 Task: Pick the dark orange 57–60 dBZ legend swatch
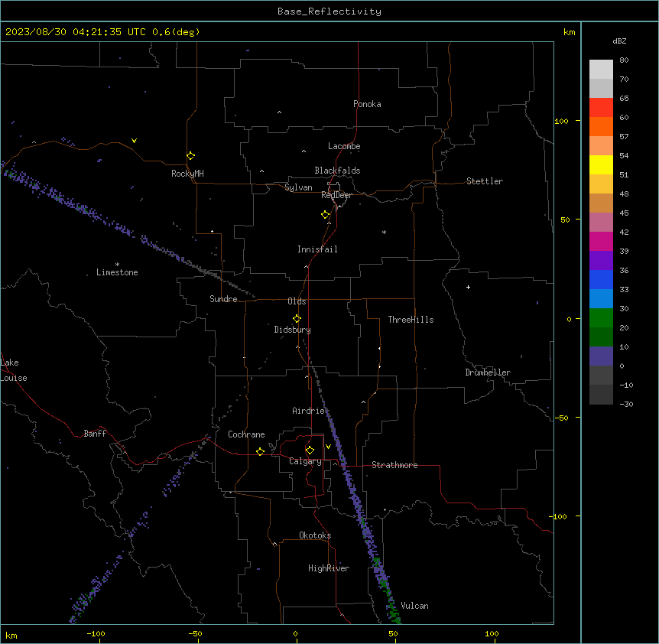pos(601,126)
